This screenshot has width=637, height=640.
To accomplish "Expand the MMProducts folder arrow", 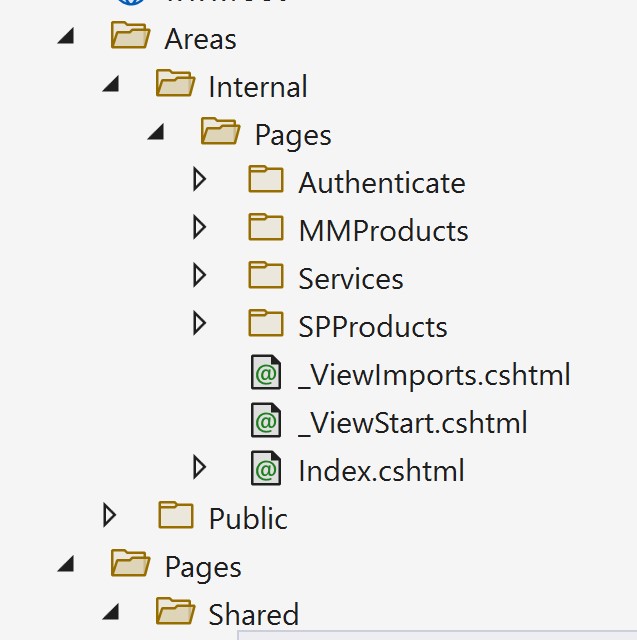I will [199, 227].
